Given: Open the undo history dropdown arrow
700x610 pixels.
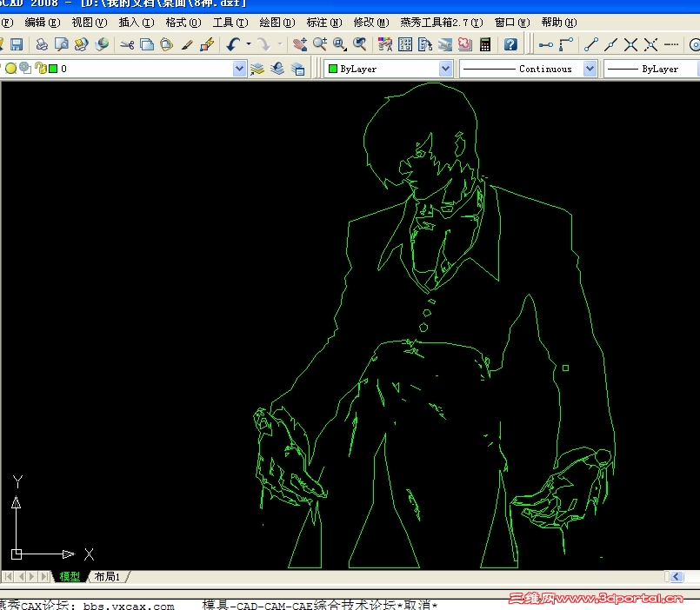Looking at the screenshot, I should click(x=249, y=44).
